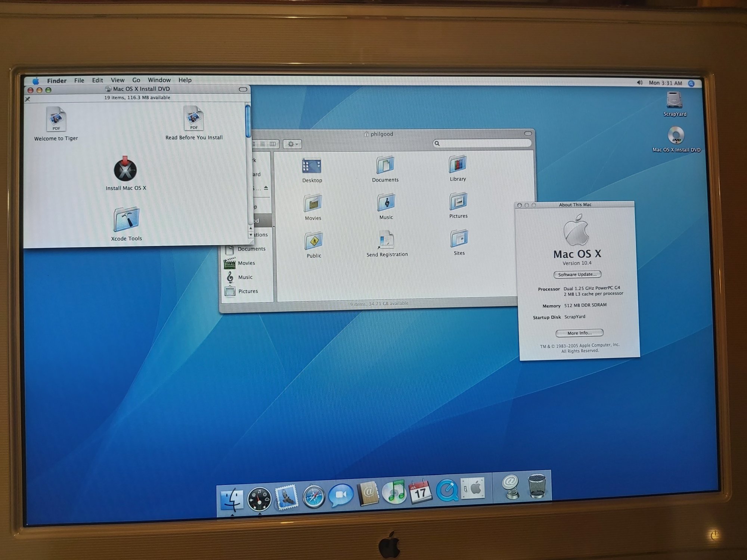Click the Finder icon in the Dock

pos(232,500)
